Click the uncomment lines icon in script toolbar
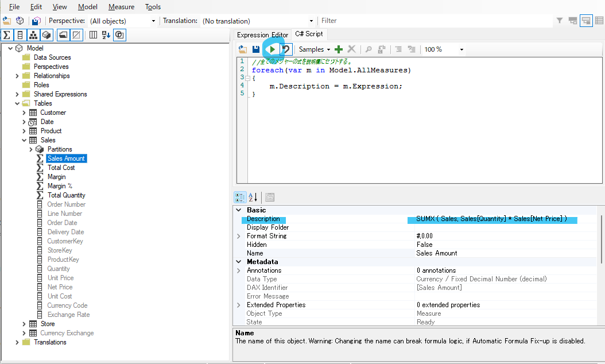 point(412,49)
